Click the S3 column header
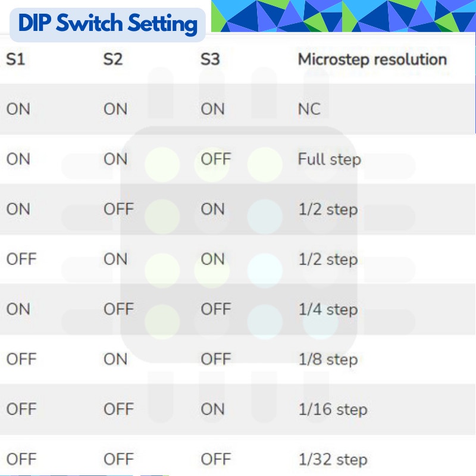This screenshot has height=476, width=476. (210, 59)
